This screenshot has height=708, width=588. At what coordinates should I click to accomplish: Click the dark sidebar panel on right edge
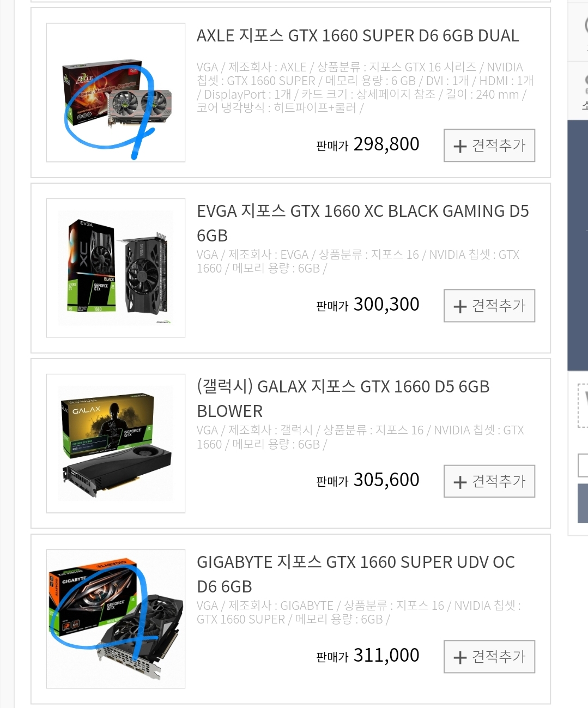tap(578, 245)
